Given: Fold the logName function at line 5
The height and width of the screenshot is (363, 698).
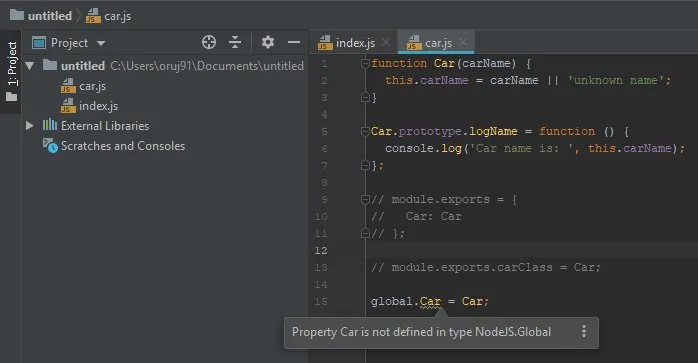Looking at the screenshot, I should (365, 131).
